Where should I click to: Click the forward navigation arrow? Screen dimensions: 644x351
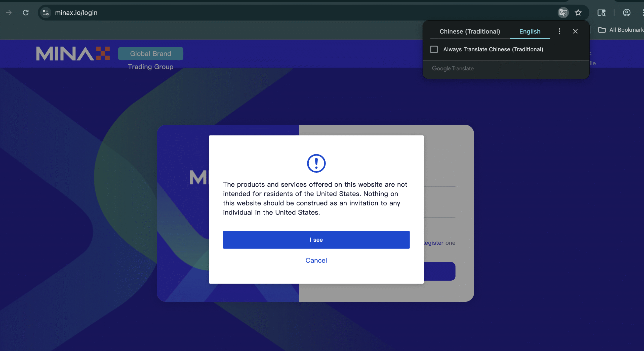(x=9, y=13)
